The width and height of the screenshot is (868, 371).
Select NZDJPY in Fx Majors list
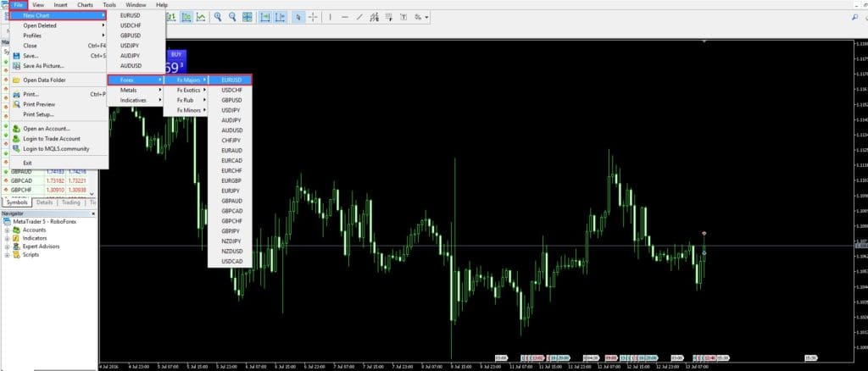(x=231, y=241)
